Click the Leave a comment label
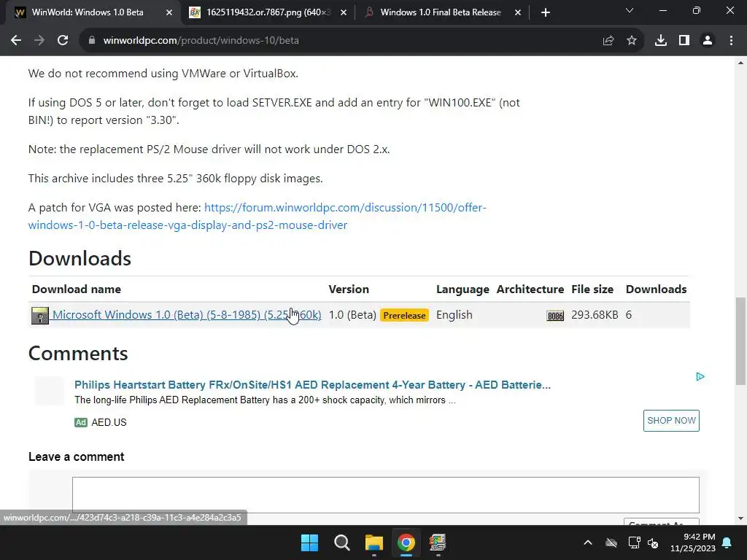The height and width of the screenshot is (560, 747). (x=76, y=456)
